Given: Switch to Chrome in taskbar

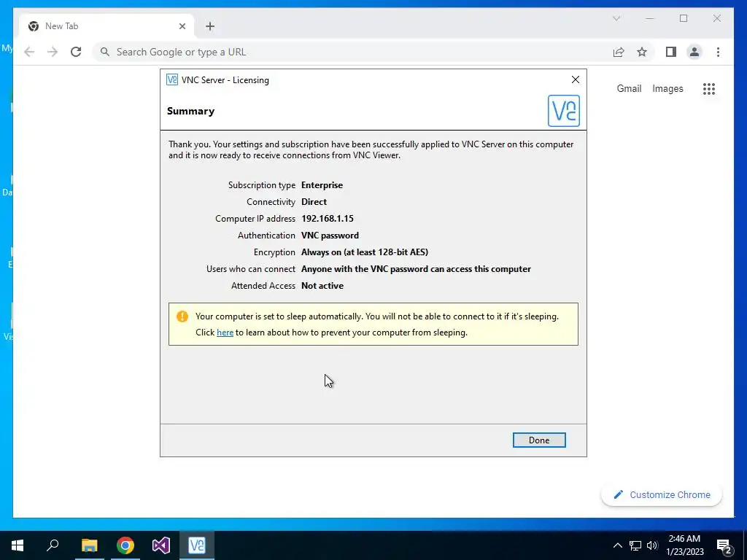Looking at the screenshot, I should 125,545.
